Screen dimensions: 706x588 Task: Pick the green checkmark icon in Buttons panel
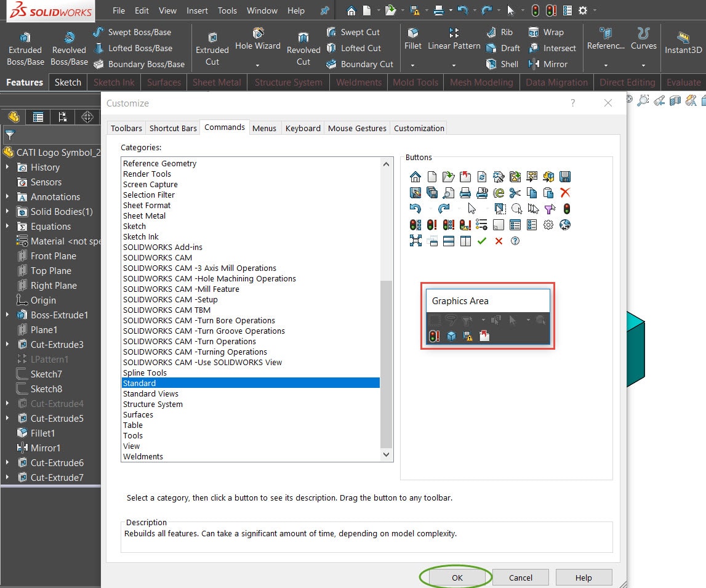point(482,241)
